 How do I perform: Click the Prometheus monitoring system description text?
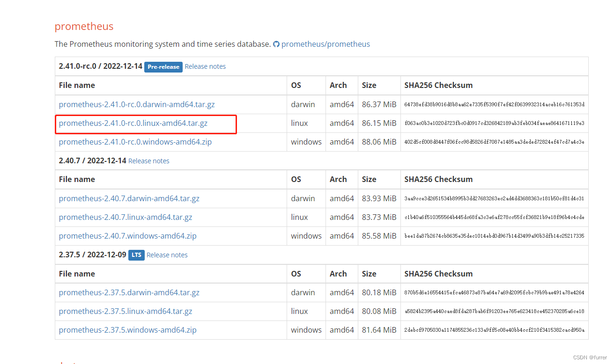click(x=163, y=44)
